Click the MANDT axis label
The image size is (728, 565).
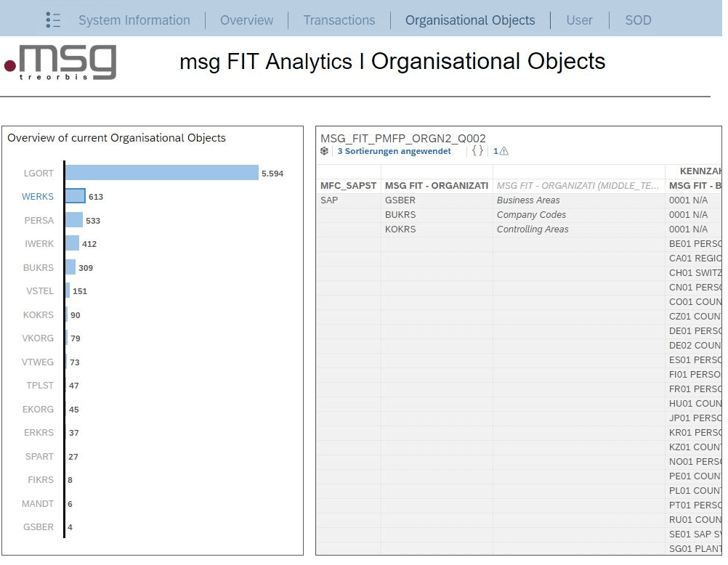[38, 504]
